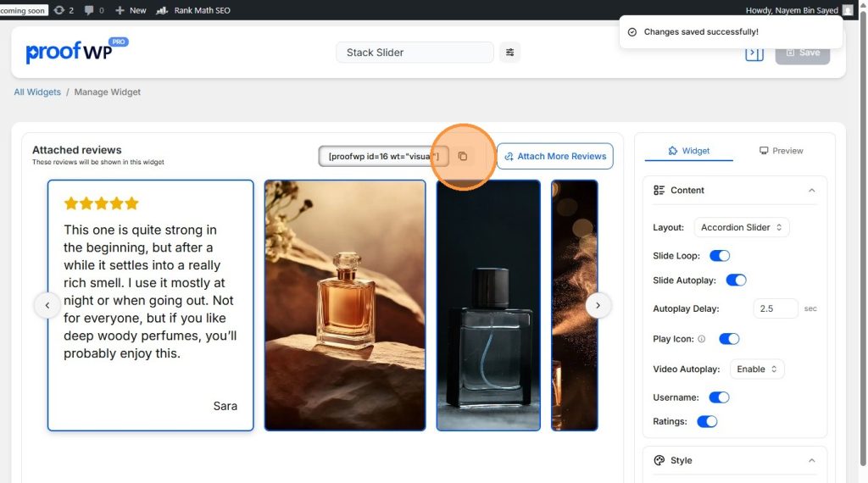Switch to the Preview tab

click(781, 151)
